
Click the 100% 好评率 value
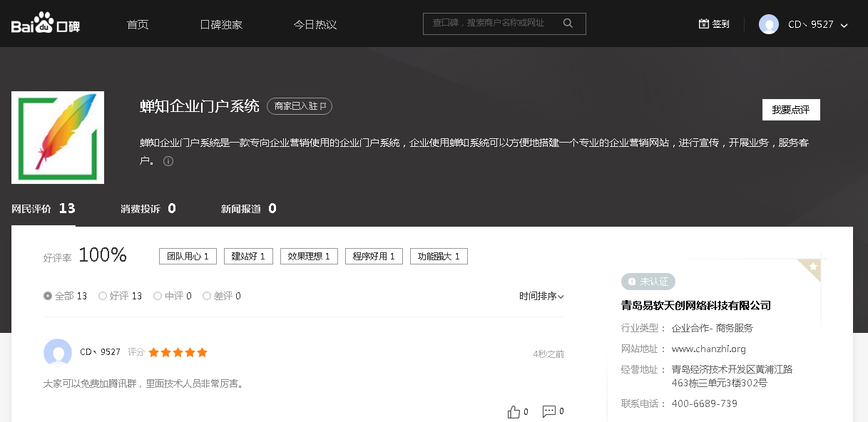103,254
